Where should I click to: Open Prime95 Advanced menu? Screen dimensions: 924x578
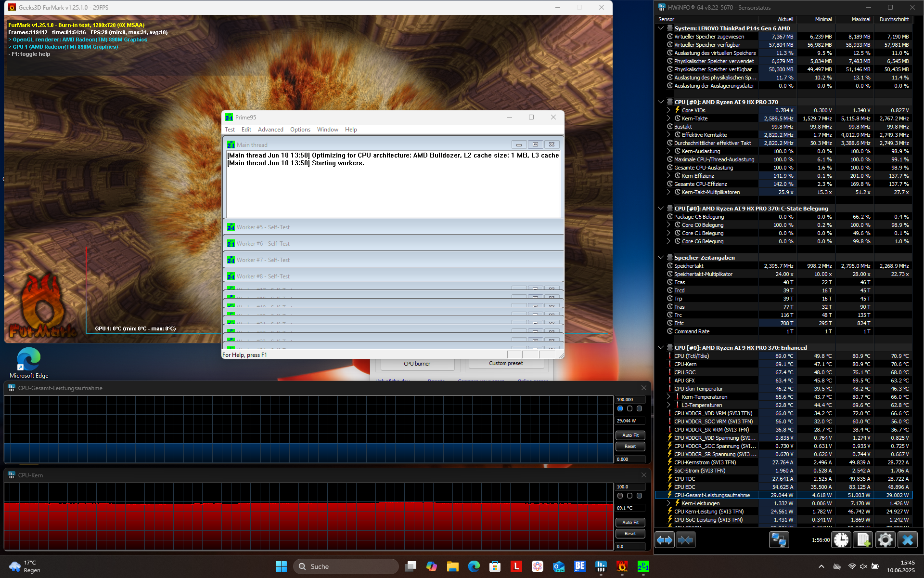pyautogui.click(x=270, y=130)
